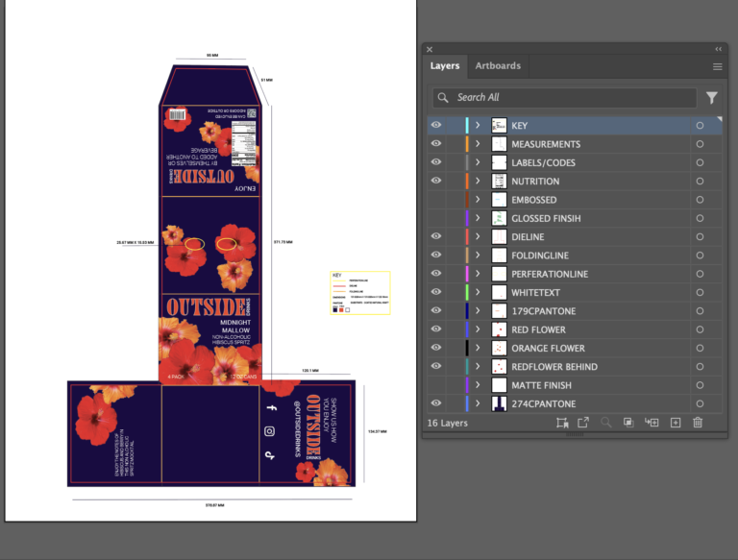Expand the PERFERATIONLINE layer
Screen dimensions: 738x560
pyautogui.click(x=478, y=274)
